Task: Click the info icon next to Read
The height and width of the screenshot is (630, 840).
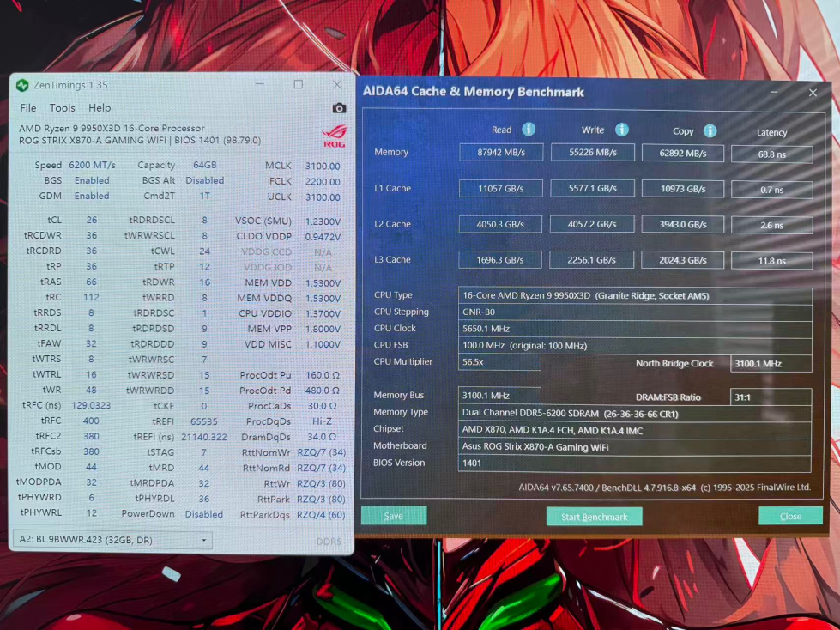Action: click(529, 129)
